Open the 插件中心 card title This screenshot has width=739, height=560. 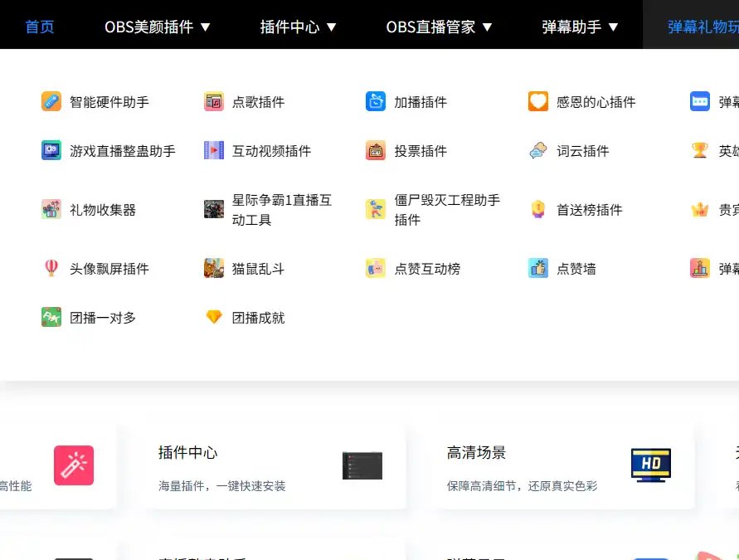coord(187,452)
